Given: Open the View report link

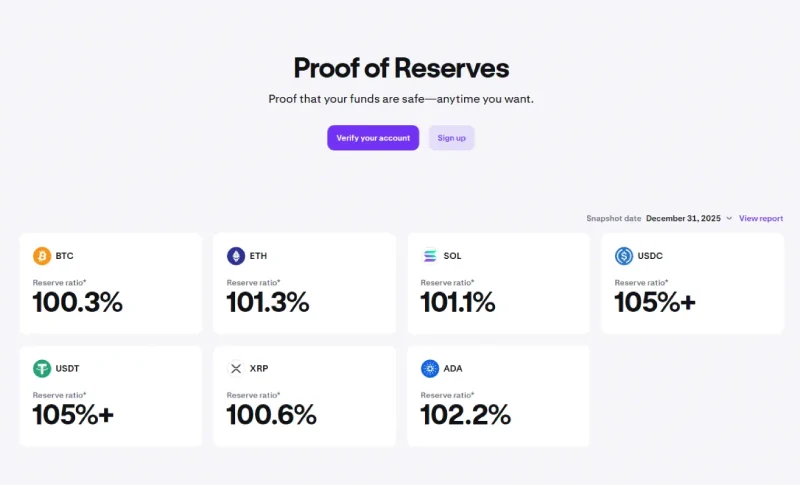Looking at the screenshot, I should click(x=761, y=218).
